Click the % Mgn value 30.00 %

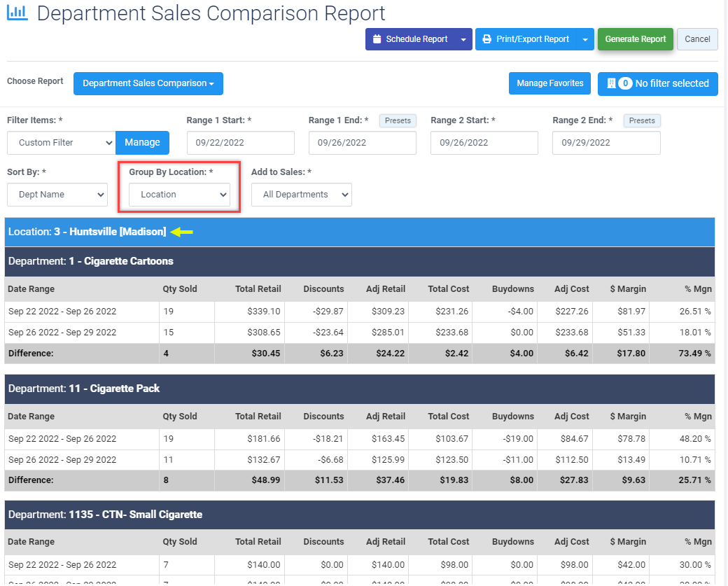[x=695, y=565]
